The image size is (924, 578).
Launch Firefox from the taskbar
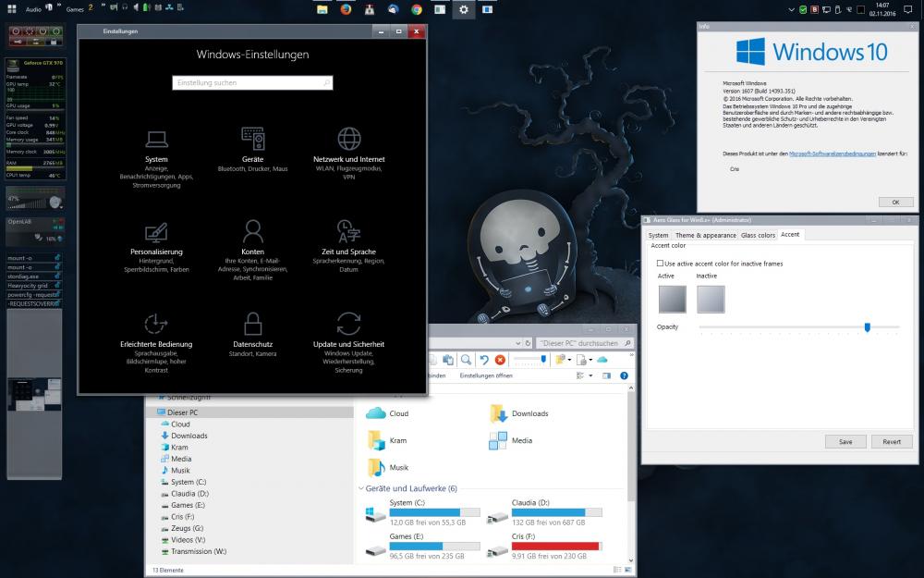[x=346, y=9]
